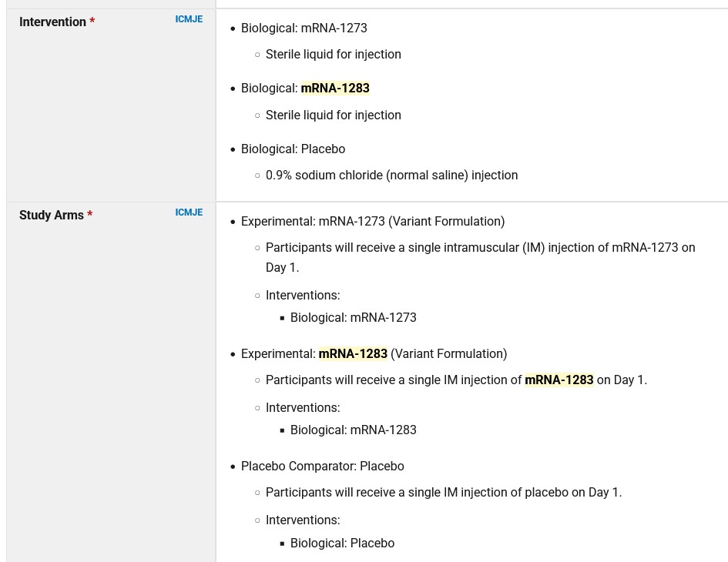Click 'Biological: mRNA-1283' under study arm Interventions

353,430
